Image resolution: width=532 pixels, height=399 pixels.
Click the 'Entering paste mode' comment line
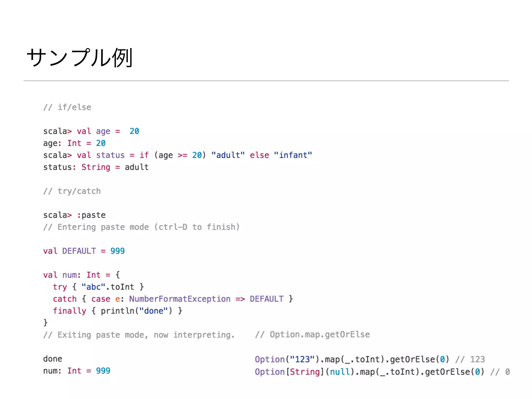pyautogui.click(x=141, y=227)
